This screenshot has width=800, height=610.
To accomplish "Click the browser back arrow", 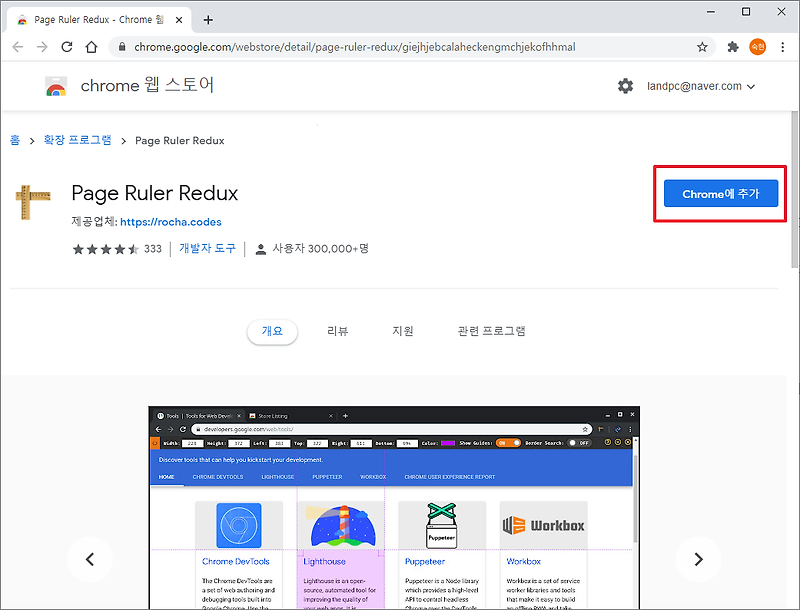I will coord(17,46).
